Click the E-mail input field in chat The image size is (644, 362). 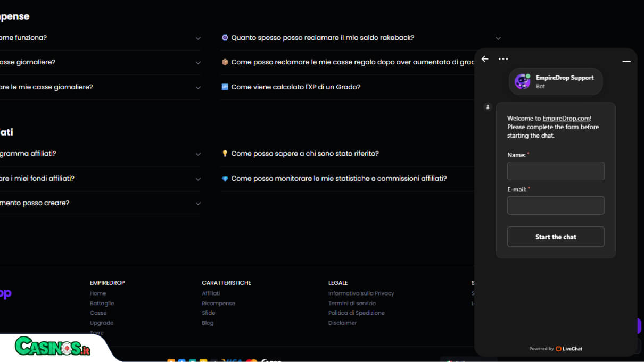[556, 205]
